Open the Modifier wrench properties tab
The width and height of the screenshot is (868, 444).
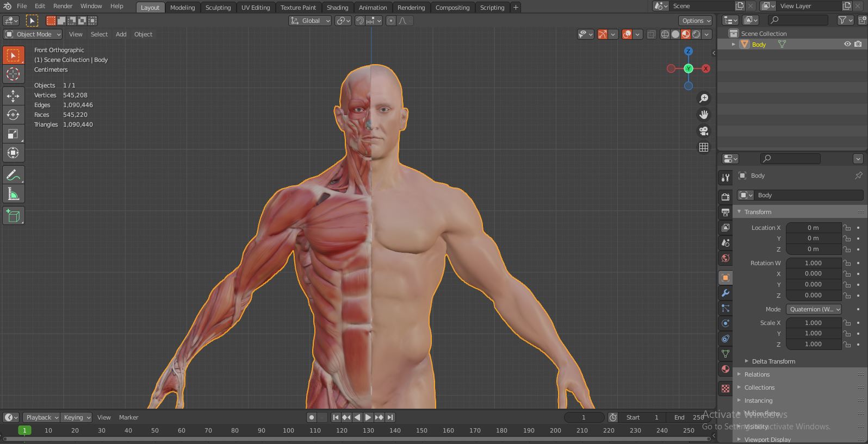pos(726,293)
